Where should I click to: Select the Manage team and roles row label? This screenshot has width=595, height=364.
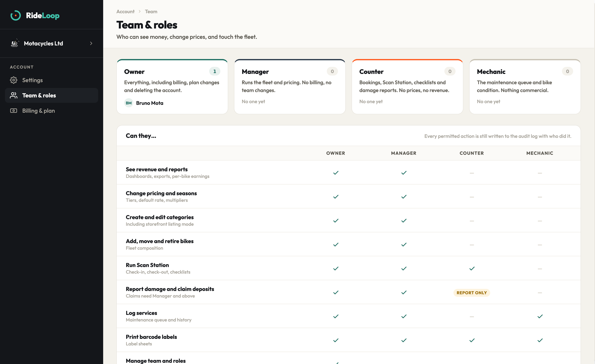(156, 361)
